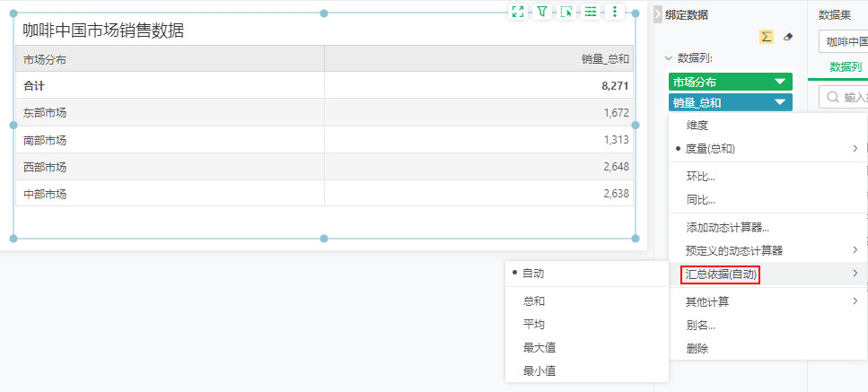Click the fullscreen expand icon on table
868x392 pixels.
click(x=517, y=12)
